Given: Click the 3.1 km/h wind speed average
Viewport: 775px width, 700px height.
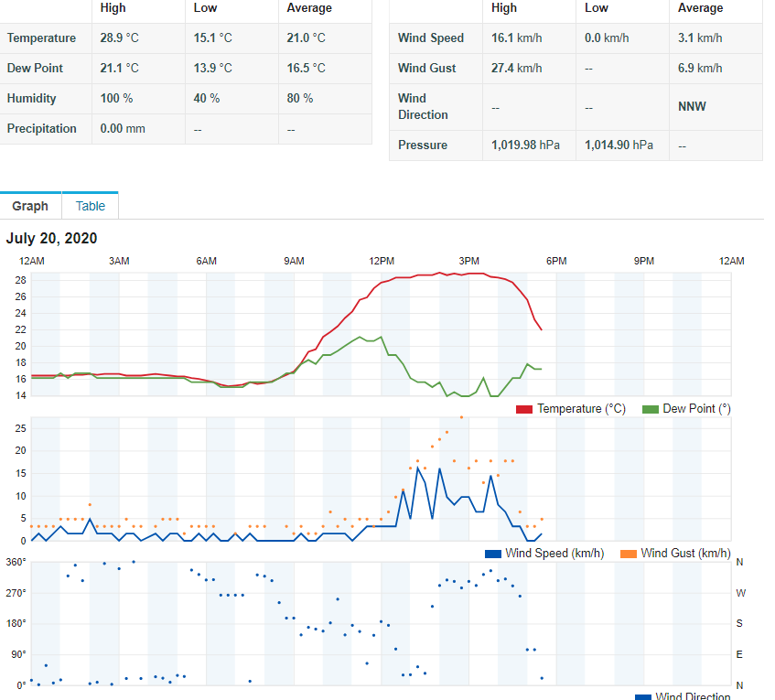Looking at the screenshot, I should click(x=700, y=38).
